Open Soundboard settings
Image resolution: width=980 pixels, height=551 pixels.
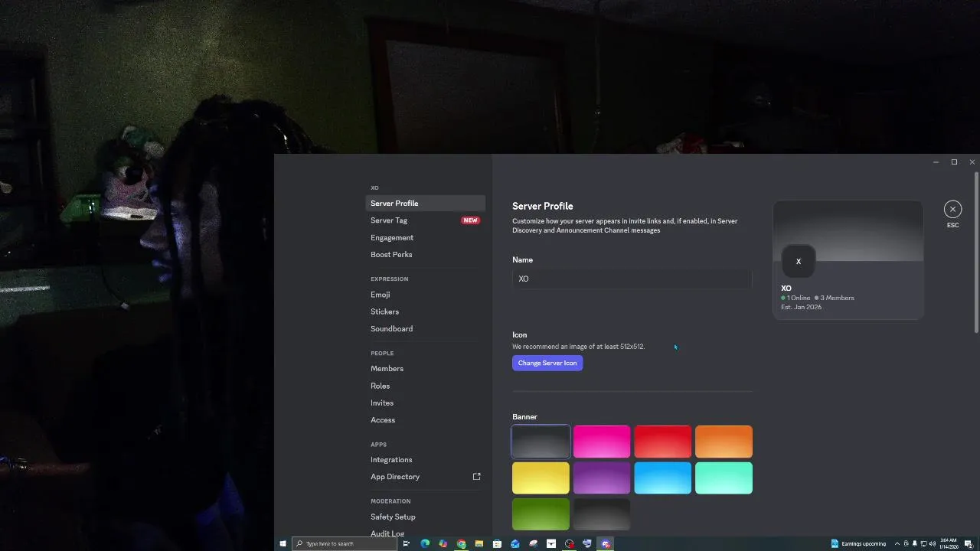click(x=426, y=328)
